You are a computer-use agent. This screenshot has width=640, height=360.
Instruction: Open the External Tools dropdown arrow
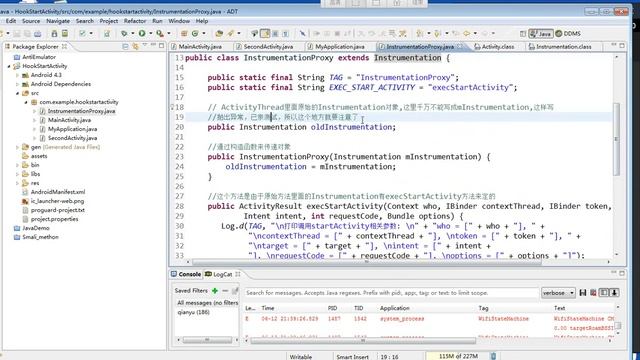click(169, 33)
